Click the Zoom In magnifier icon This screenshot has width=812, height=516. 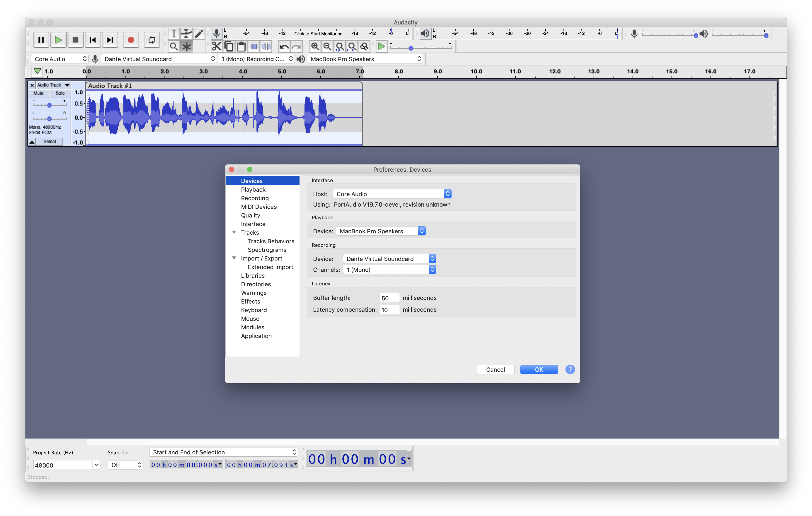coord(315,46)
